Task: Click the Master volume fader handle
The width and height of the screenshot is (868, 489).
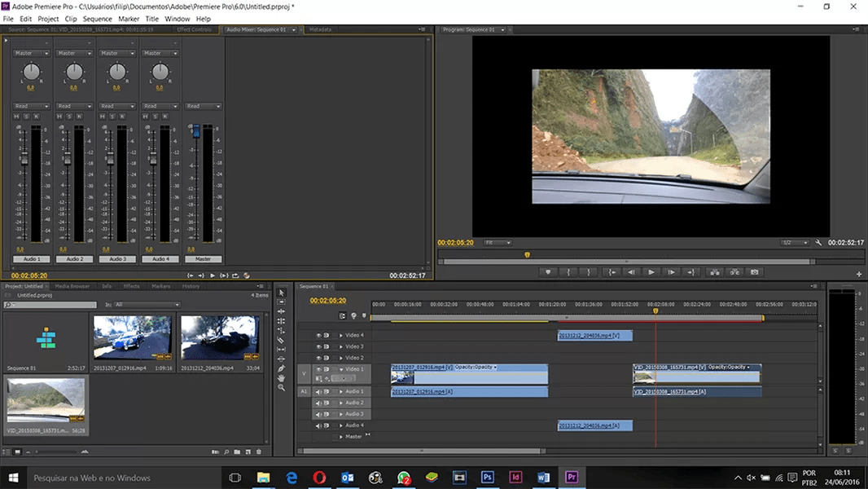Action: click(195, 130)
